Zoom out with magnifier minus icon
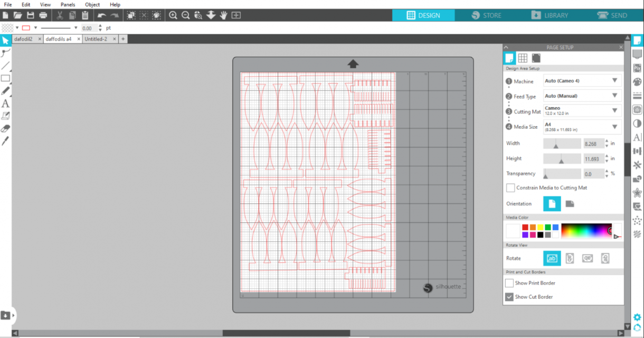This screenshot has height=338, width=644. point(186,15)
